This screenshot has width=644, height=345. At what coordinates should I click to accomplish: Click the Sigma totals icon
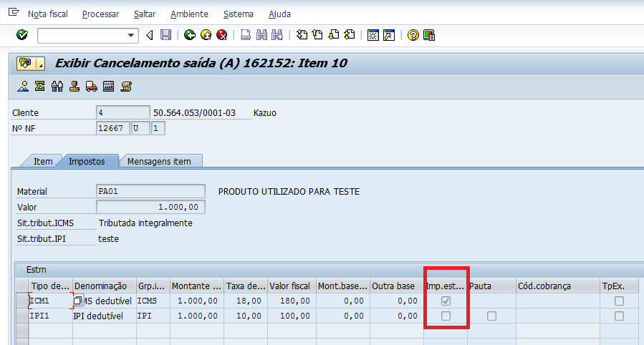point(40,87)
